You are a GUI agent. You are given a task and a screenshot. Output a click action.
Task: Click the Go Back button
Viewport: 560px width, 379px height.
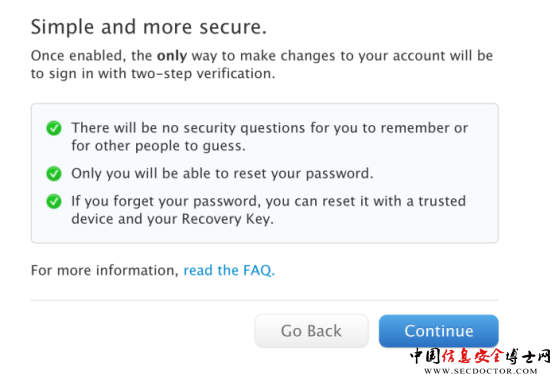click(311, 331)
